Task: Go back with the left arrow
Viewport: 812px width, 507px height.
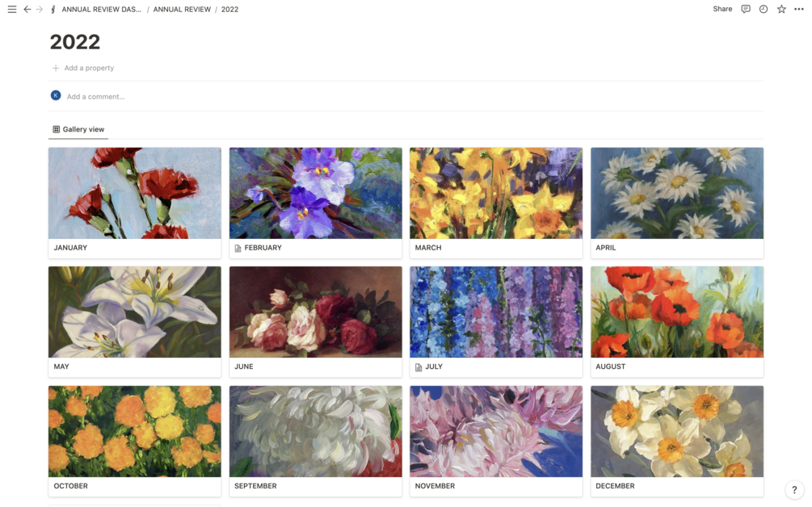Action: [x=27, y=10]
